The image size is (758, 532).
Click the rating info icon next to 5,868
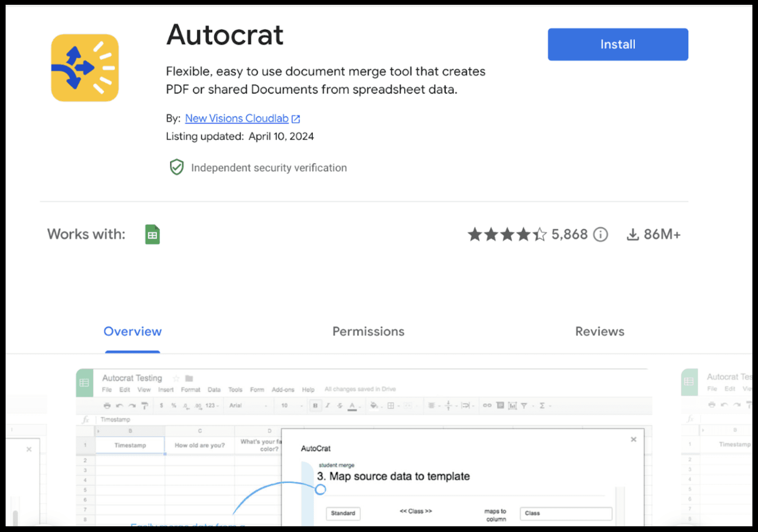pos(600,235)
